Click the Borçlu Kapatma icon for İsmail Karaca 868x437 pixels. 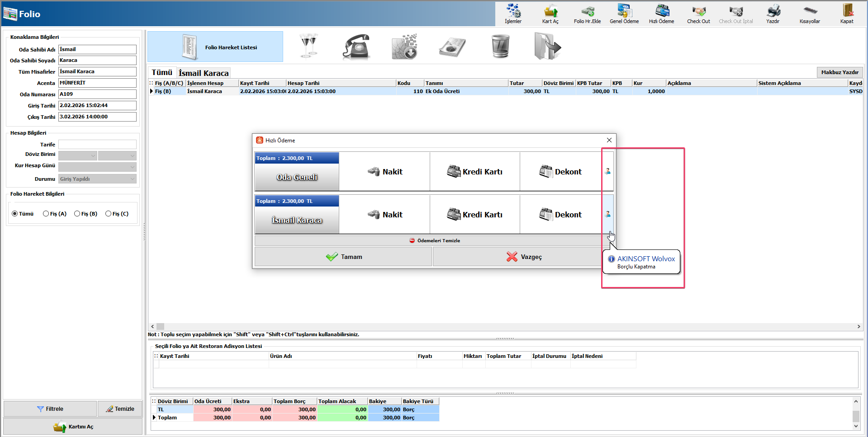(608, 214)
